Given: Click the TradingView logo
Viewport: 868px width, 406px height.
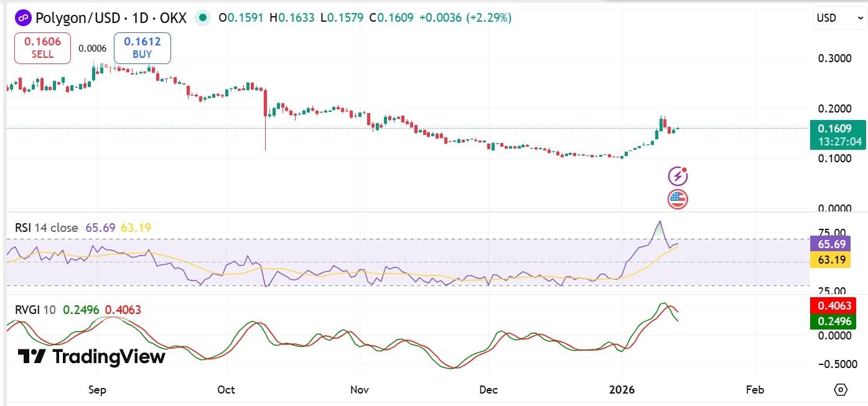Looking at the screenshot, I should tap(91, 356).
